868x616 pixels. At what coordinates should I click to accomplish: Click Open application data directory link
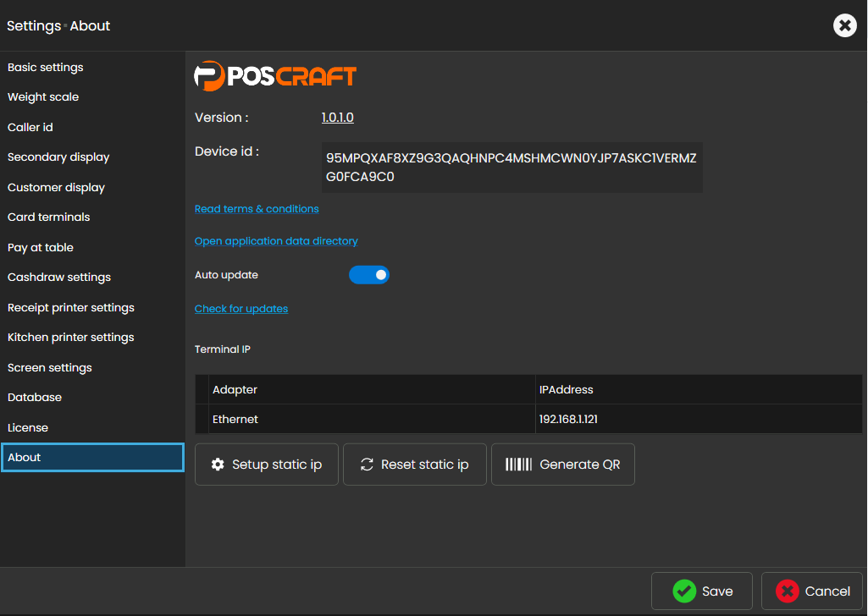click(x=276, y=241)
